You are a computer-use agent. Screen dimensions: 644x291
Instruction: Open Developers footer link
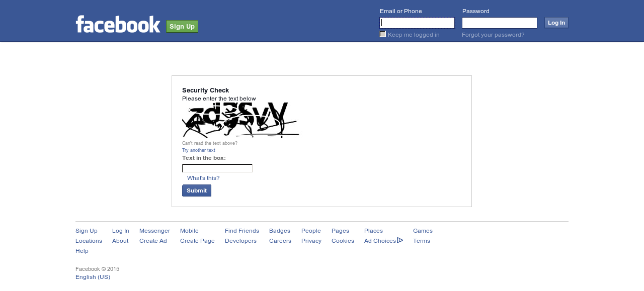(240, 241)
